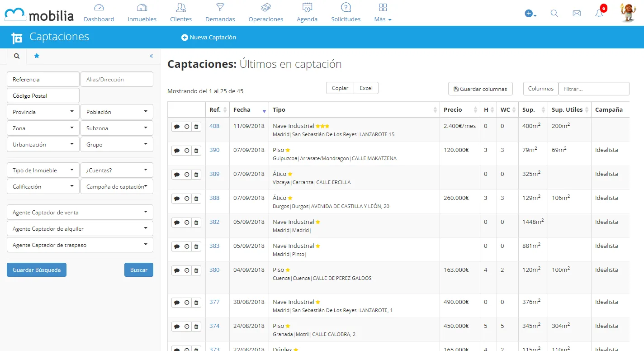This screenshot has height=351, width=644.
Task: Open the Agenda calendar
Action: point(307,13)
